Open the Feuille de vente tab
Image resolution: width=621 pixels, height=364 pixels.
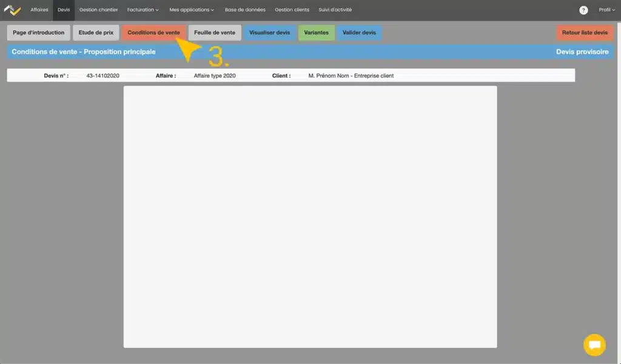pyautogui.click(x=215, y=33)
